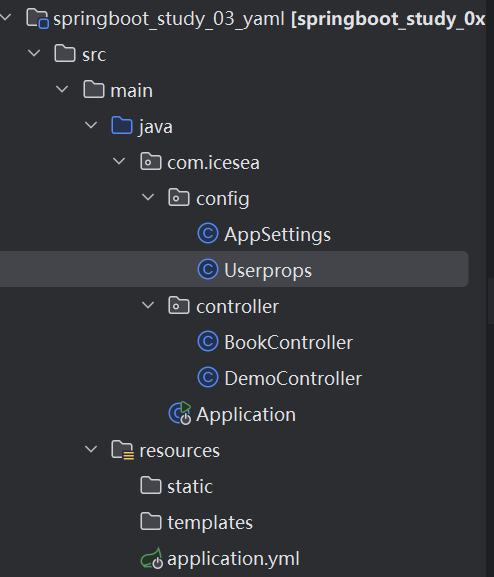Collapse the springboot_study_03_yaml project node
494x577 pixels.
6,17
